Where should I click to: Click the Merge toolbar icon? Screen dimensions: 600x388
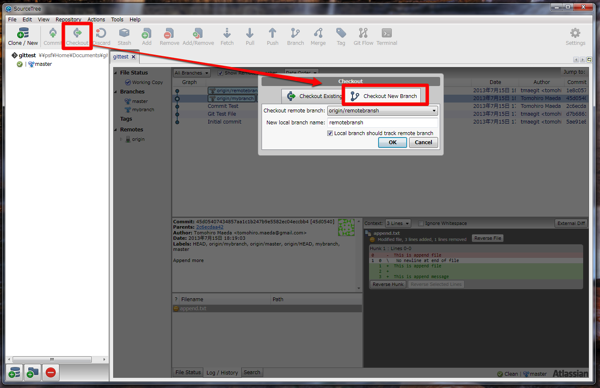coord(318,36)
